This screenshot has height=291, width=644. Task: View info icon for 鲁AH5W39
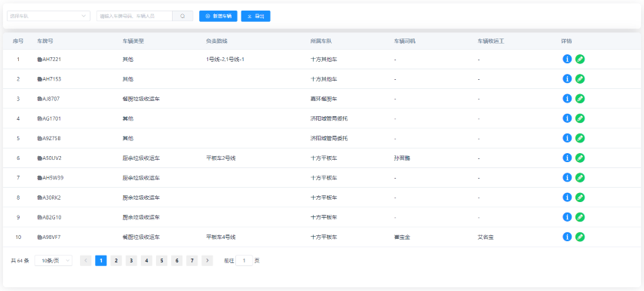tap(567, 177)
